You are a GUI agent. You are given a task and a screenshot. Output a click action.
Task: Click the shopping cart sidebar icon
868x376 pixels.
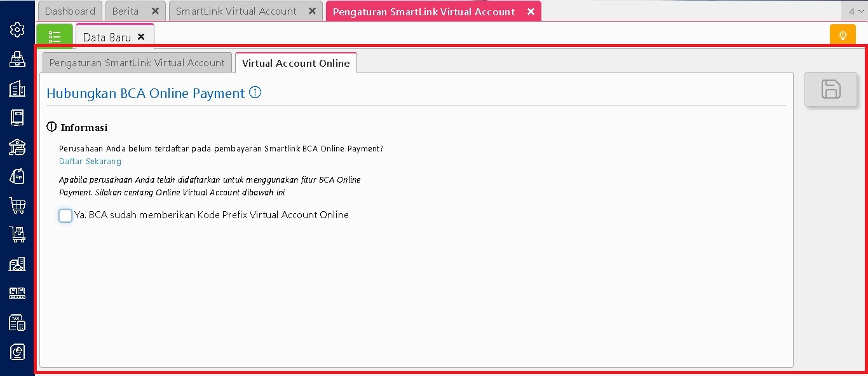(17, 205)
